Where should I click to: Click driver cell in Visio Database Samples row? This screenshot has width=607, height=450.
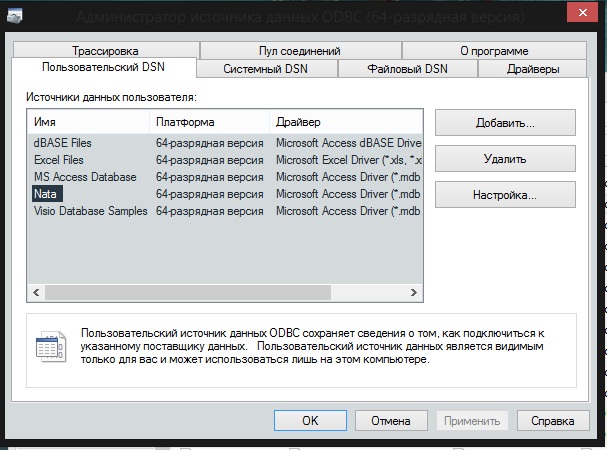point(348,211)
